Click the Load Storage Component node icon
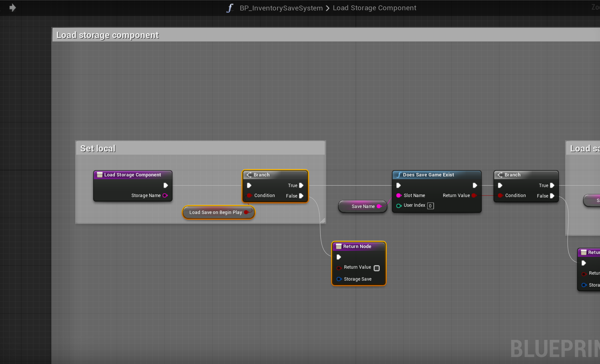Screen dimensions: 600x364 point(100,175)
